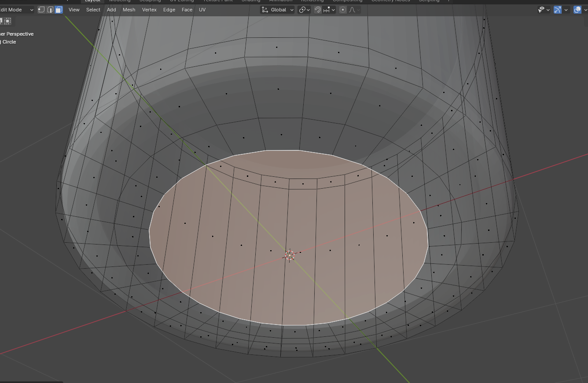This screenshot has height=383, width=588.
Task: Open the Select menu
Action: click(x=93, y=10)
